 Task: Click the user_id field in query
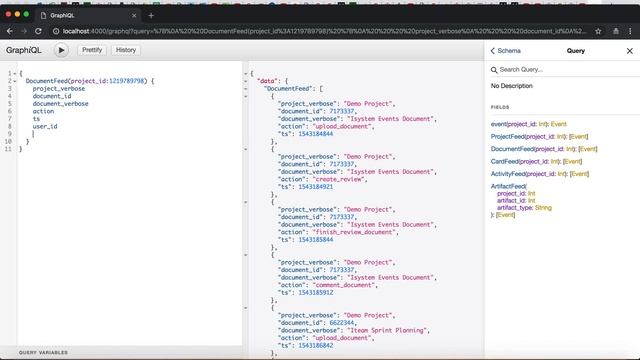pos(45,127)
